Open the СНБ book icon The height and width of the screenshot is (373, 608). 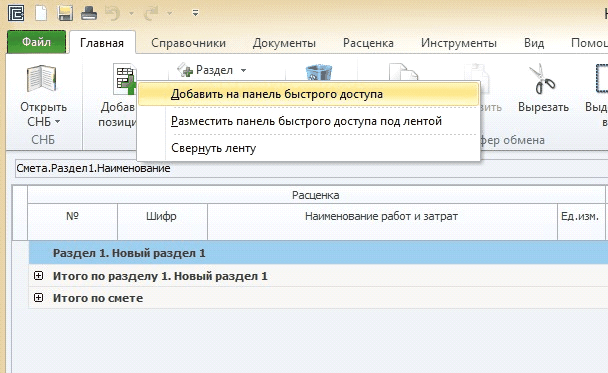[x=41, y=79]
